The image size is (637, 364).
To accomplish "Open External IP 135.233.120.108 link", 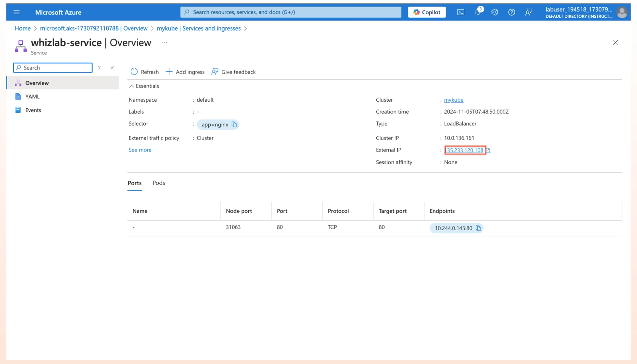I will 464,150.
